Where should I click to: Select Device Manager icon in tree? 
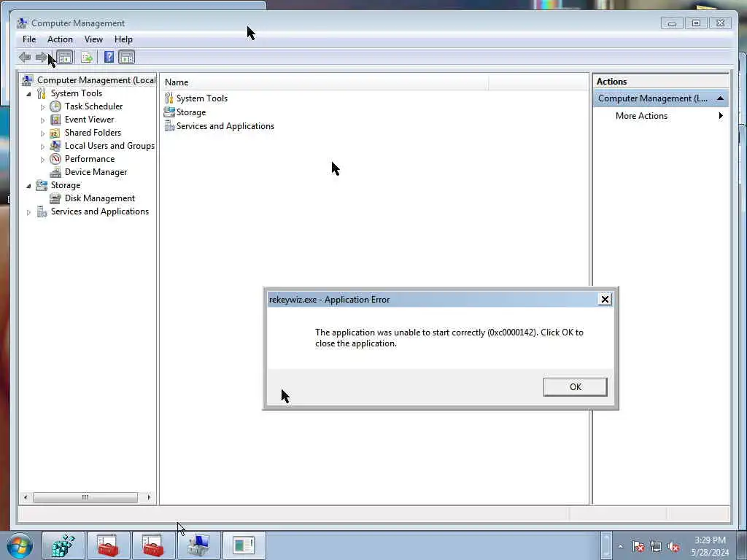click(x=55, y=172)
